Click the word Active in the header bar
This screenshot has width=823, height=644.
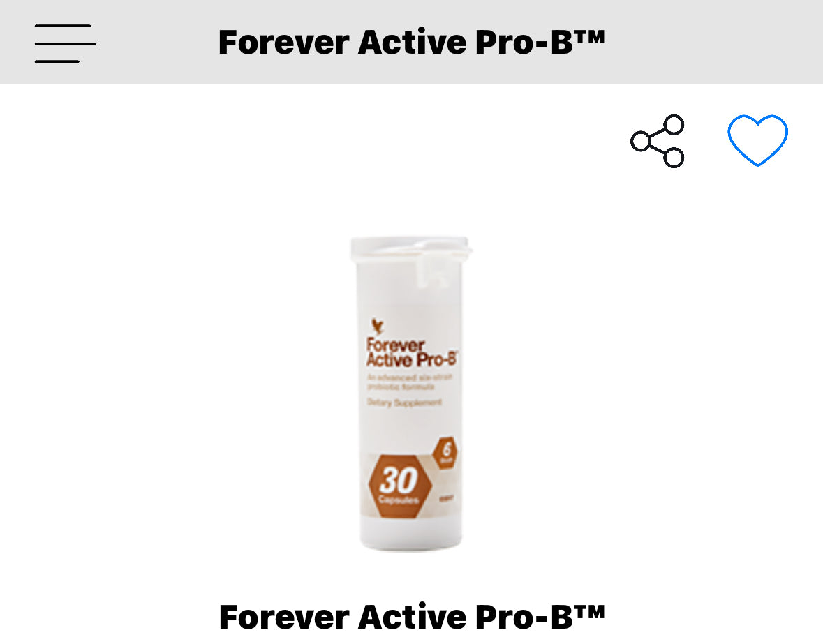point(412,42)
